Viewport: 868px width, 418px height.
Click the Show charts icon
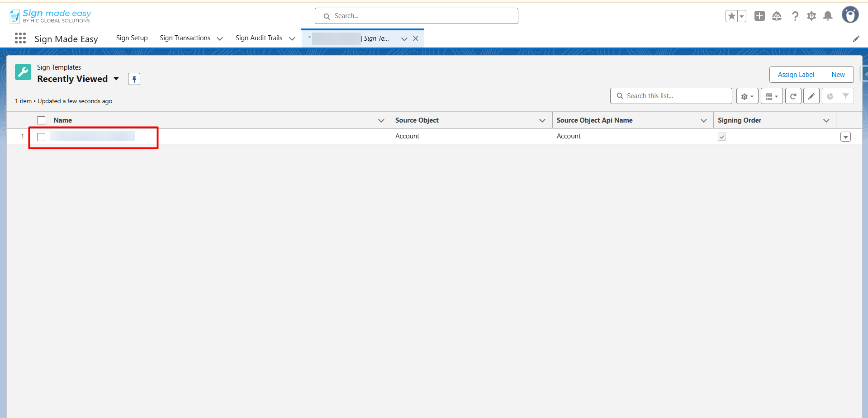tap(830, 96)
